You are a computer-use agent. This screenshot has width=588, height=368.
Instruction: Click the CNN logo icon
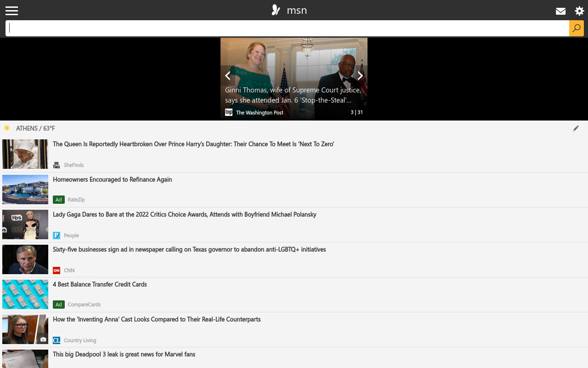(57, 270)
